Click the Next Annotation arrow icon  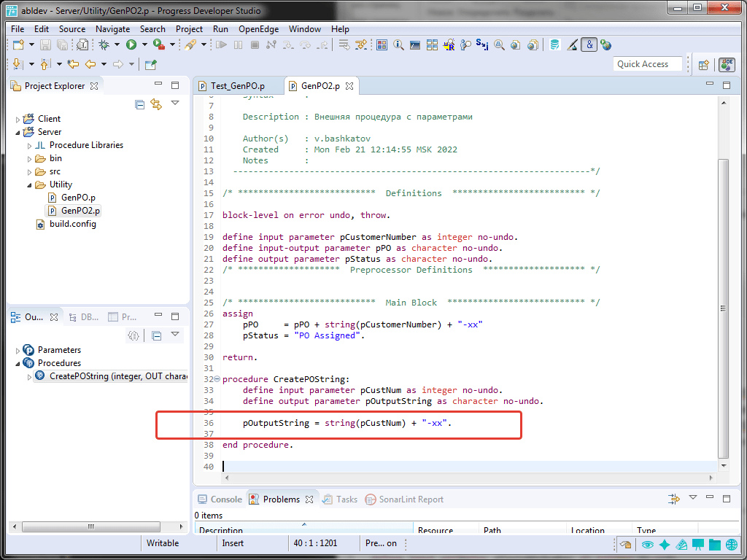18,64
